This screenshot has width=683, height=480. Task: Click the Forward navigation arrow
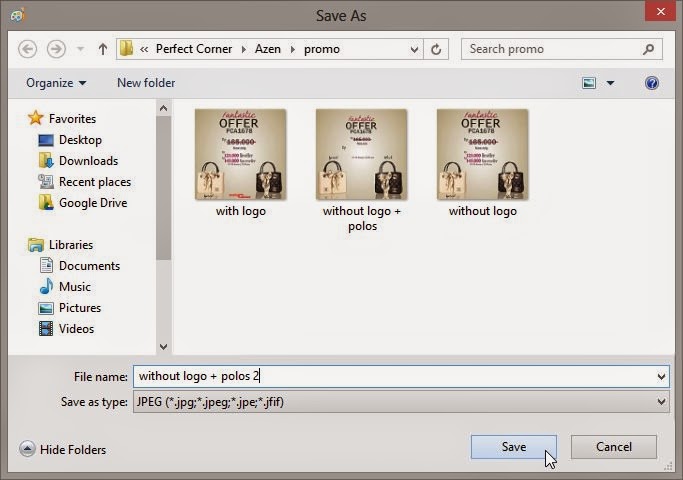coord(57,49)
